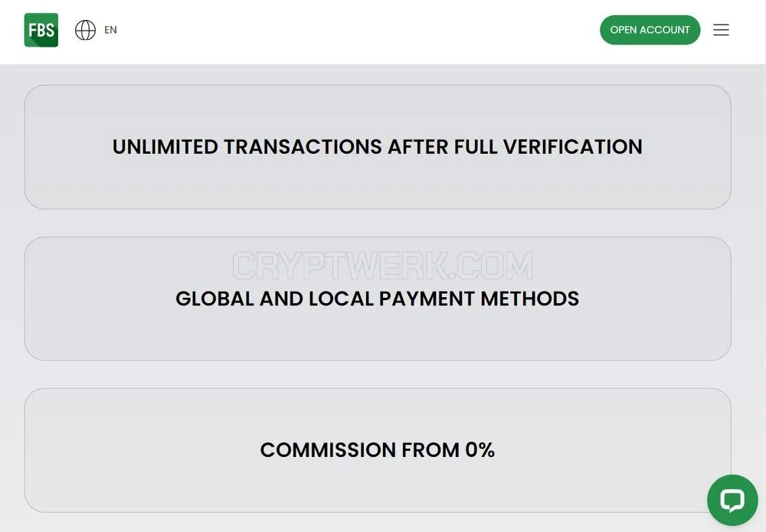Viewport: 766px width, 532px height.
Task: Open the hamburger navigation menu
Action: [721, 30]
